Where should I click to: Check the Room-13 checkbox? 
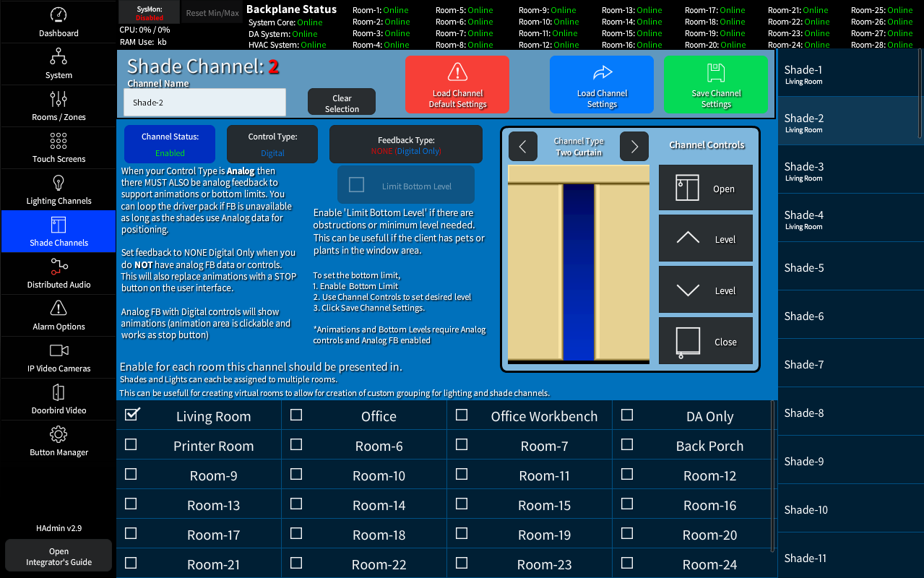(x=131, y=504)
